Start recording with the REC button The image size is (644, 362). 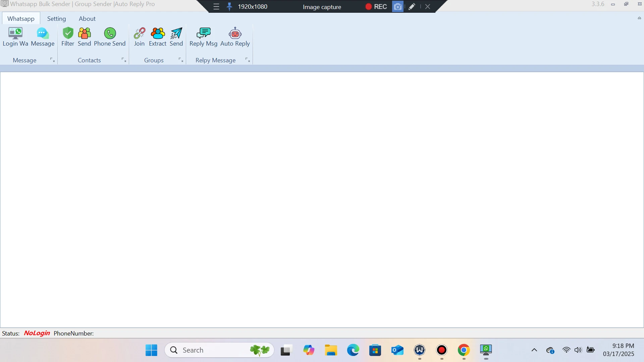point(376,7)
